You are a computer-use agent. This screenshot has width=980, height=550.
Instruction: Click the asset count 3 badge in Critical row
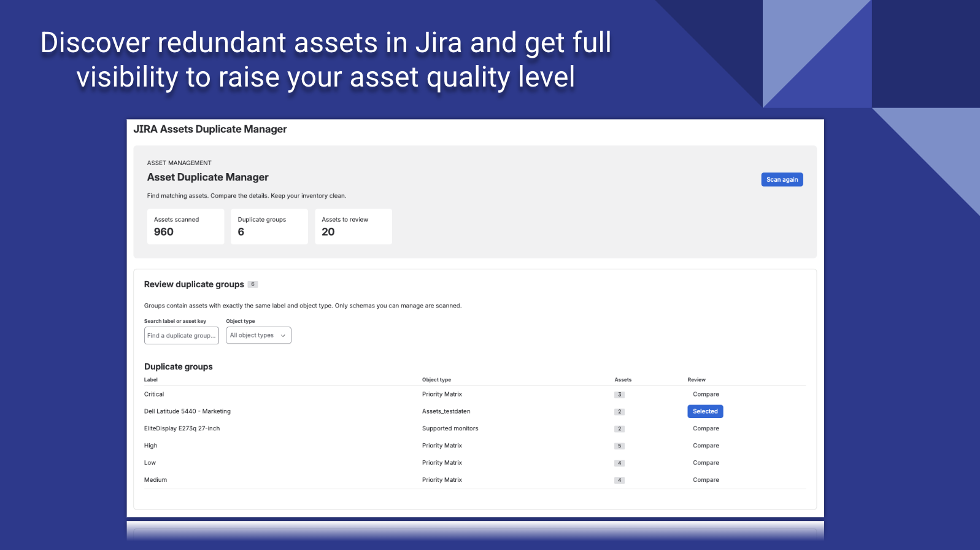[x=620, y=395]
